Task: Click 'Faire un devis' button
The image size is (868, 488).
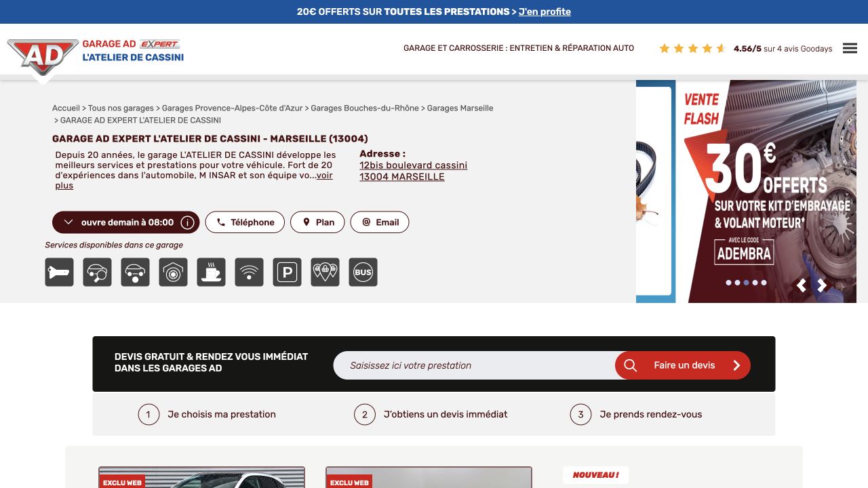Action: (683, 365)
